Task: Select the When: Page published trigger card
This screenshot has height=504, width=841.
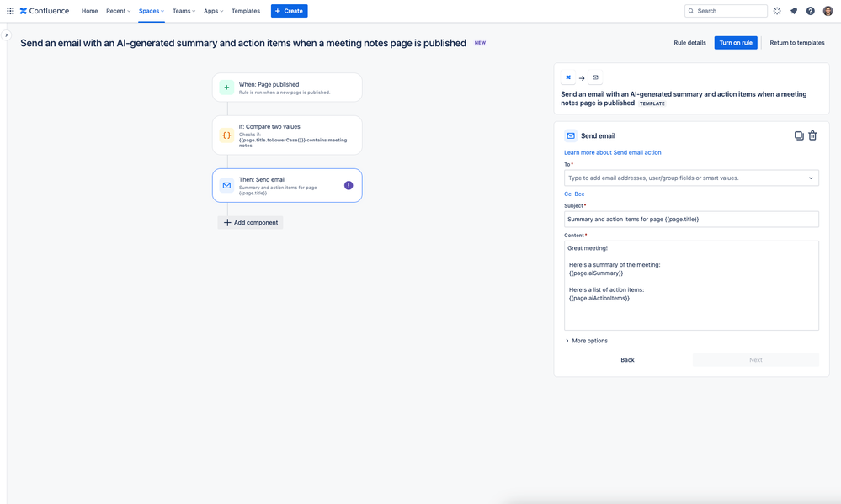Action: pyautogui.click(x=287, y=88)
